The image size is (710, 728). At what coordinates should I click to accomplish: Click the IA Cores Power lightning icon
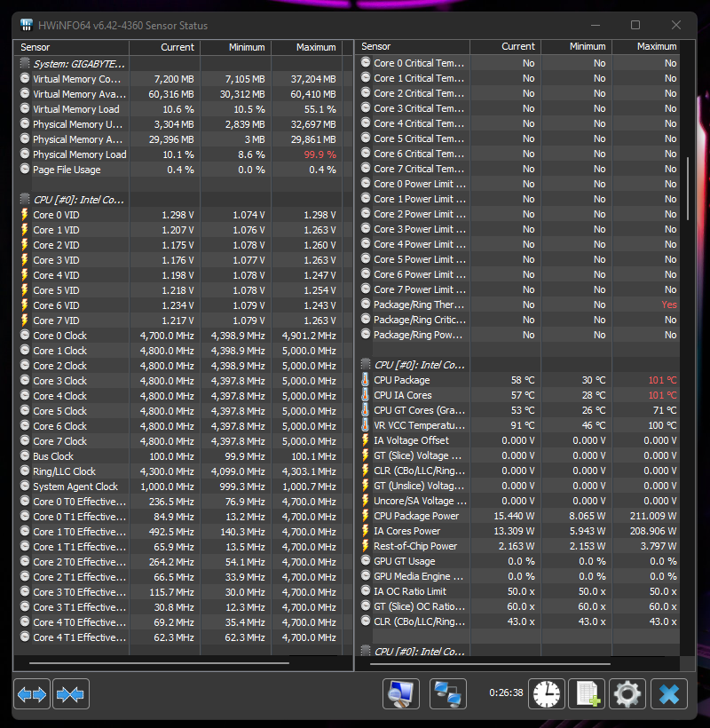[366, 531]
